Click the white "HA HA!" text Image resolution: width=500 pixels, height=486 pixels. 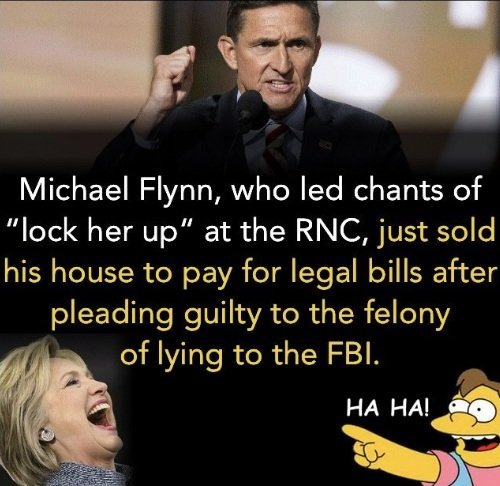point(387,408)
